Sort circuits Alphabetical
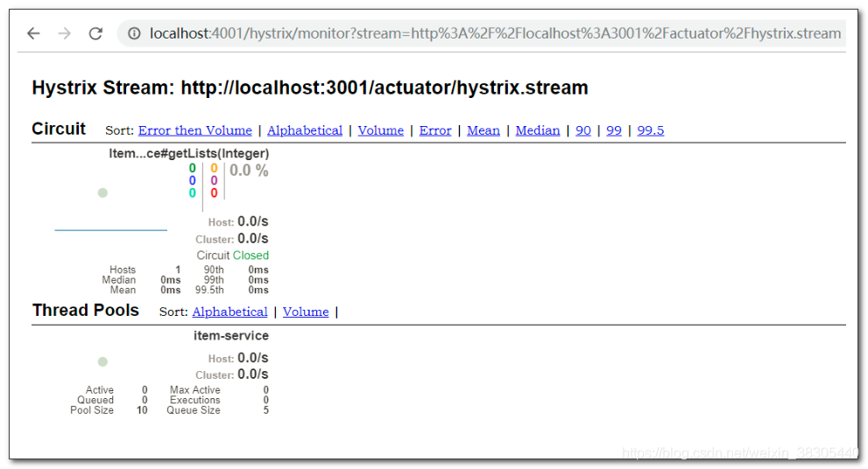This screenshot has width=868, height=469. [x=305, y=130]
